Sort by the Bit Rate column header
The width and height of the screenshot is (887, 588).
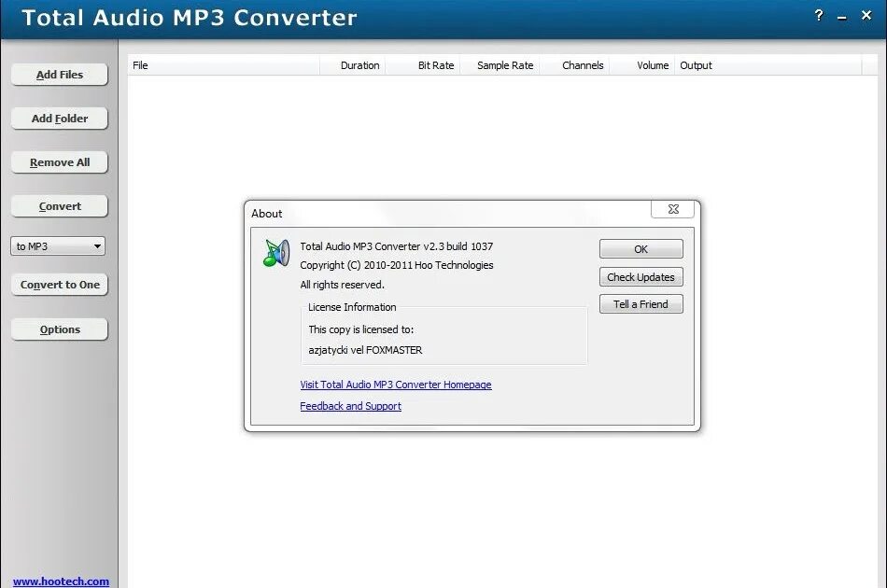tap(423, 65)
